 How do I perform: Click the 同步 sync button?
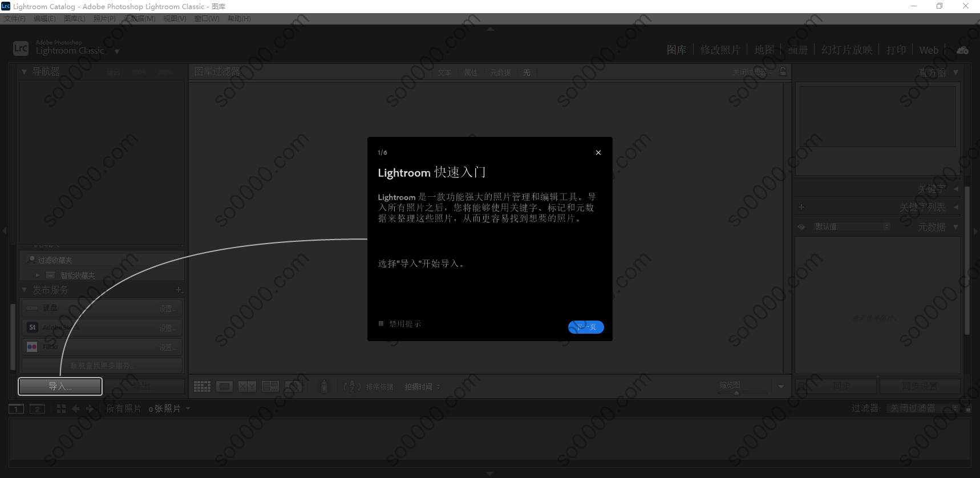click(841, 386)
